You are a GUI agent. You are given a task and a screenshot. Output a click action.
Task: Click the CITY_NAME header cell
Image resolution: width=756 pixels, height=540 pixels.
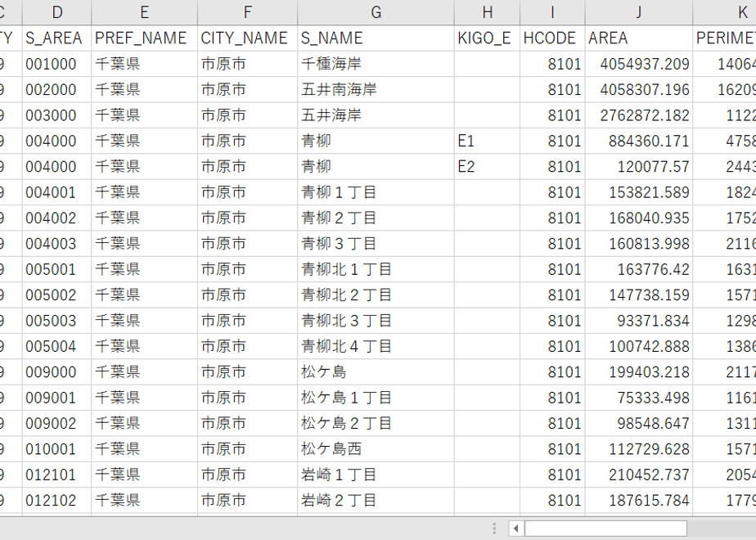(247, 38)
